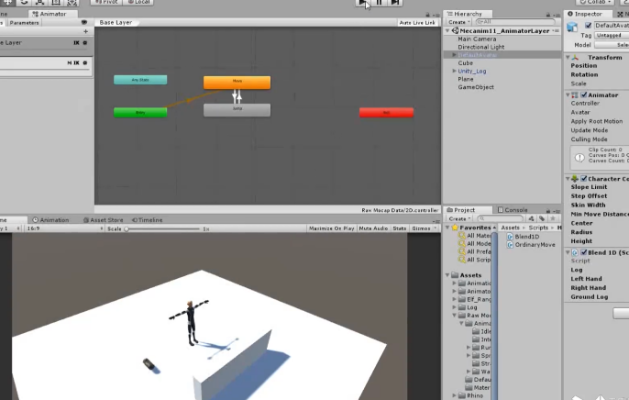Select Cube in Hierarchy
629x400 pixels.
pyautogui.click(x=465, y=63)
